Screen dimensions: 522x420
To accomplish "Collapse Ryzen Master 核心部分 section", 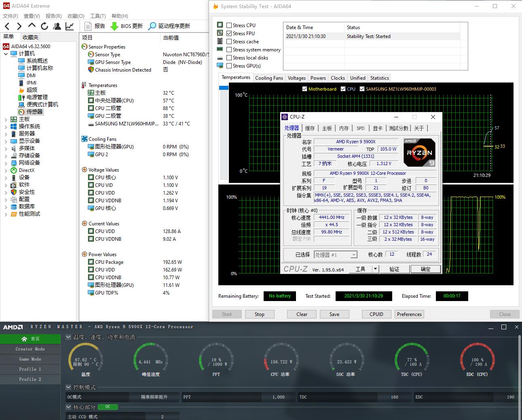I will (x=68, y=407).
